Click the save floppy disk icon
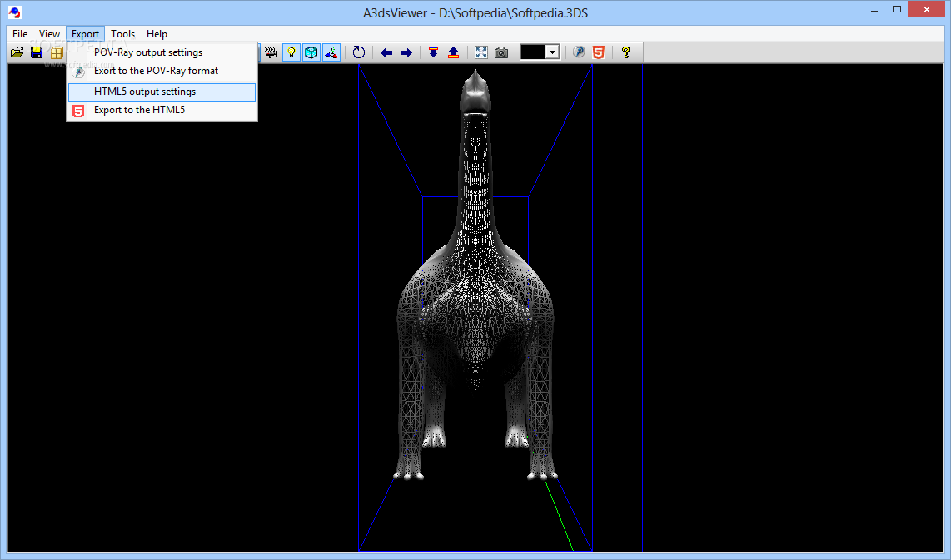Viewport: 951px width, 560px height. 37,52
